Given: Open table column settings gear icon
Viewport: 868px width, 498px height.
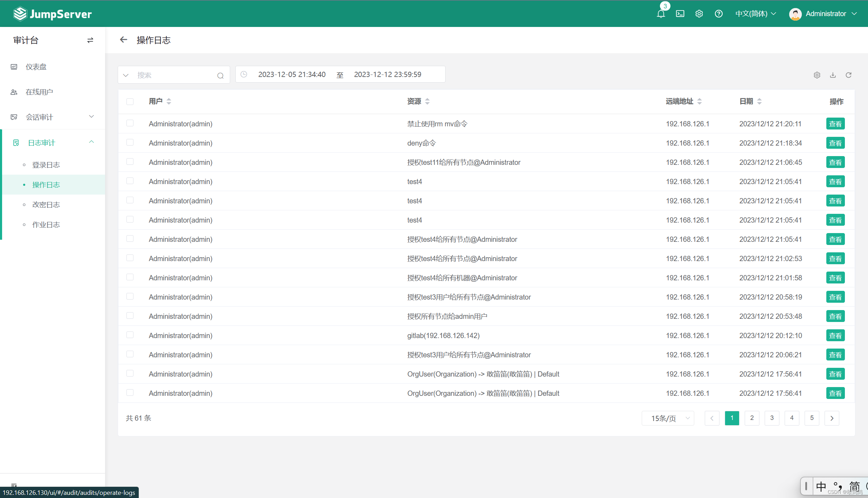Looking at the screenshot, I should tap(817, 75).
